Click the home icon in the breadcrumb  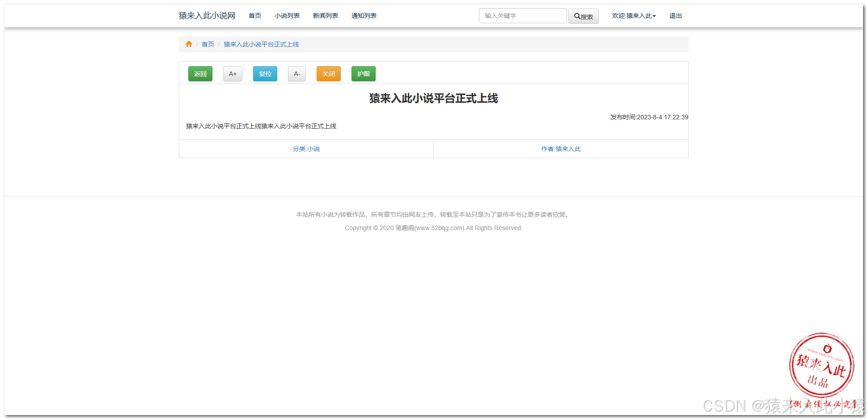(x=189, y=44)
